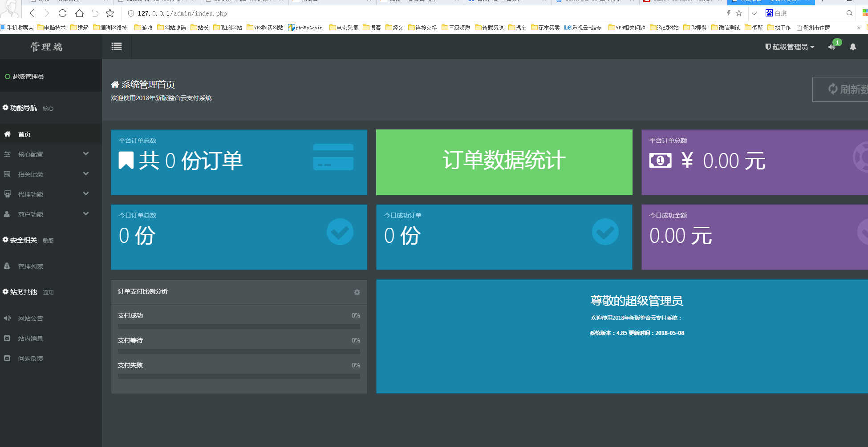Click the browser address bar URL

pos(183,13)
